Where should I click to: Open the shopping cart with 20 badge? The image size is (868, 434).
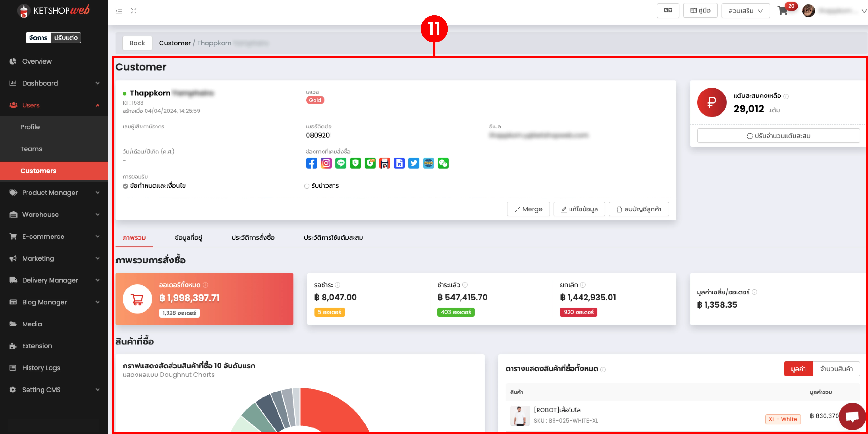coord(783,11)
